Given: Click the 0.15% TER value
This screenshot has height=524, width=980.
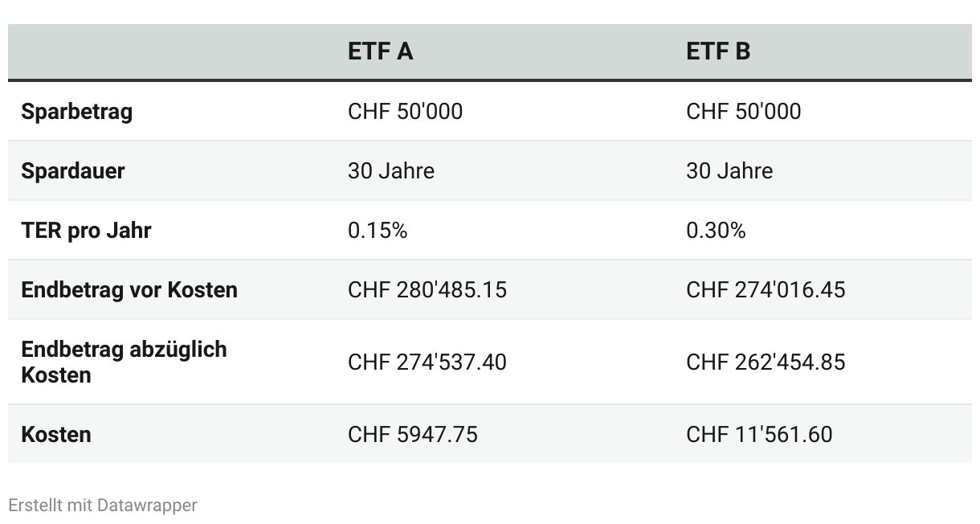Looking at the screenshot, I should (378, 231).
